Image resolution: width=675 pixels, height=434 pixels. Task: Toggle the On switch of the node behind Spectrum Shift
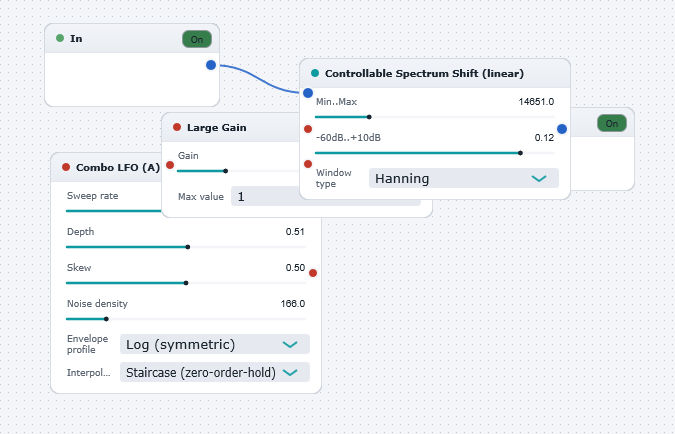pyautogui.click(x=612, y=124)
